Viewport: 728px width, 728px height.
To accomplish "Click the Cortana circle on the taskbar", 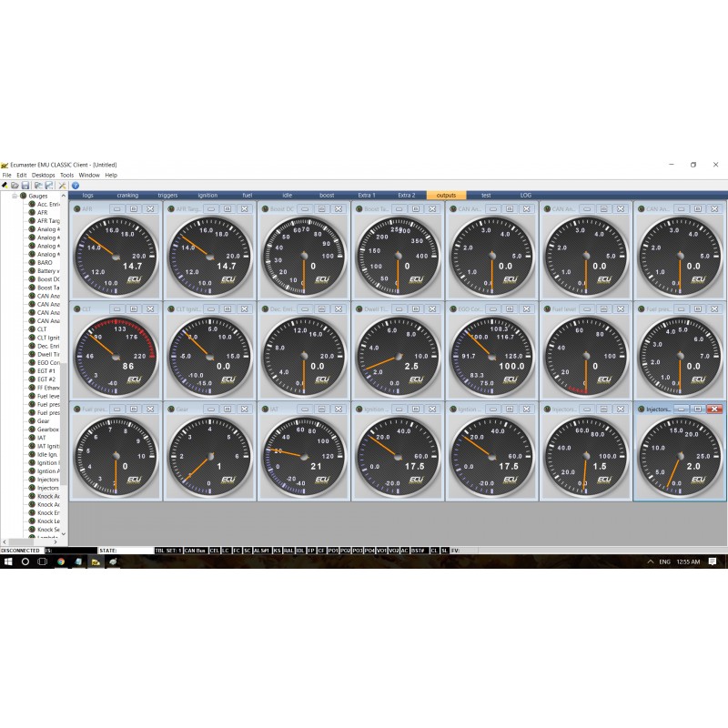I will (25, 561).
